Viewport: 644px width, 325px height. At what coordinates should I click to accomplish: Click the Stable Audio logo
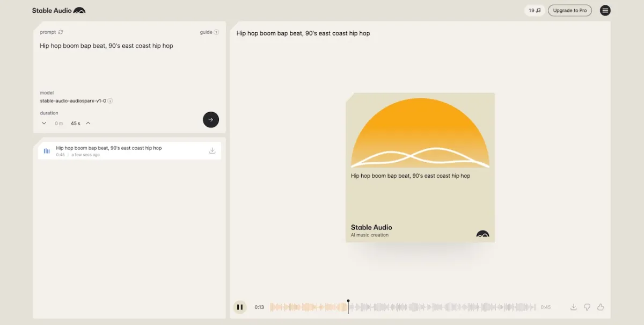[x=58, y=10]
